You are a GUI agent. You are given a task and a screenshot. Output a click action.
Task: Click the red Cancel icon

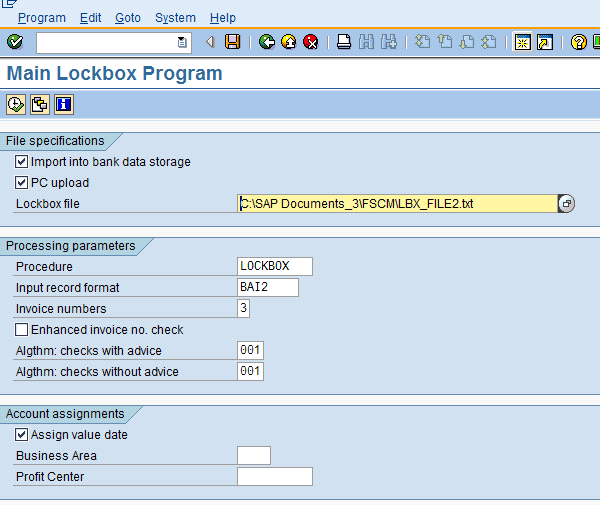tap(311, 42)
